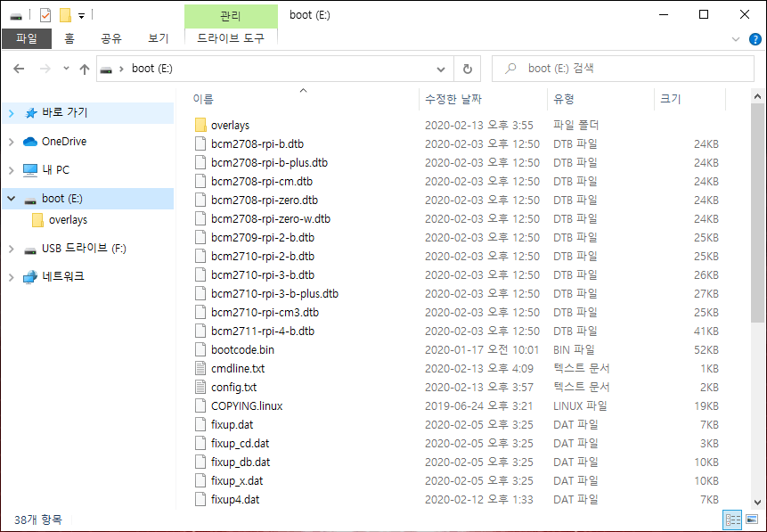Collapse the ribbon using the chevron
The image size is (767, 532).
tap(735, 38)
